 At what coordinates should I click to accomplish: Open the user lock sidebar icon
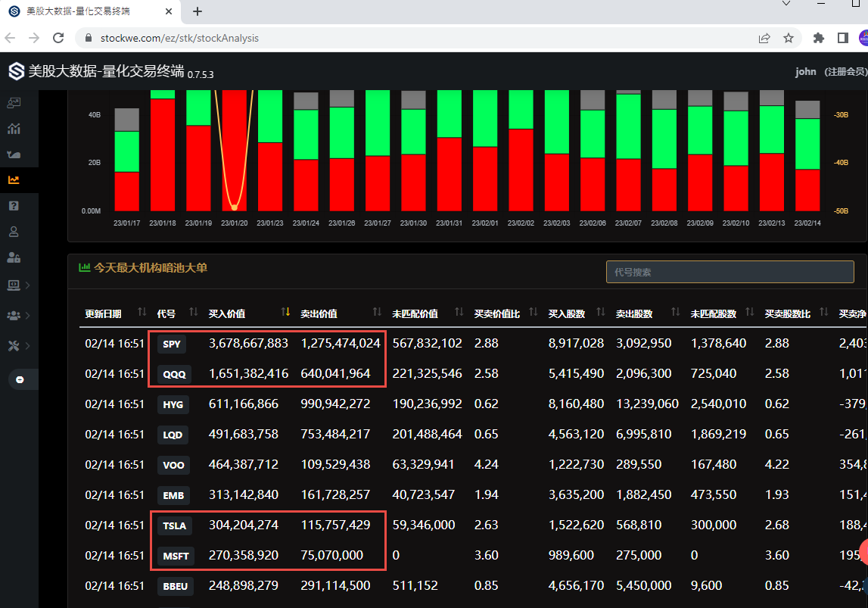[x=14, y=257]
